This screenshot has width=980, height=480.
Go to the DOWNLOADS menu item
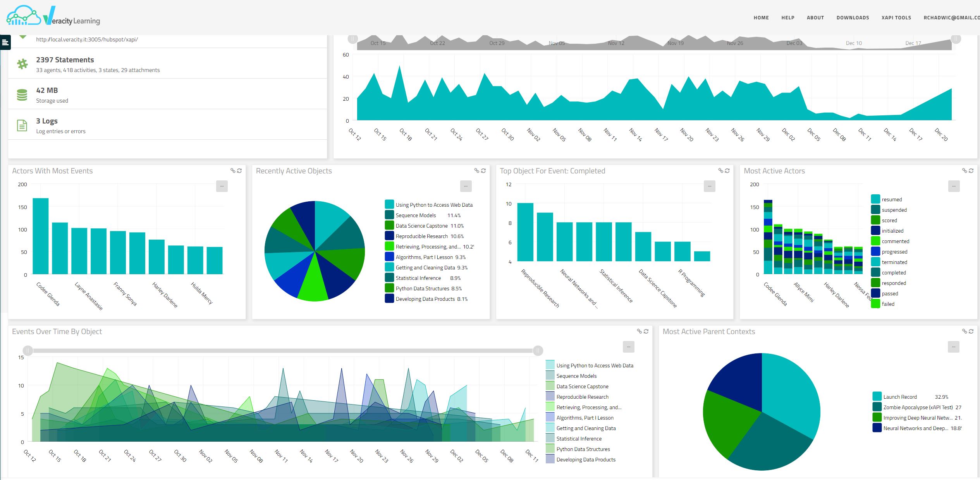point(853,18)
